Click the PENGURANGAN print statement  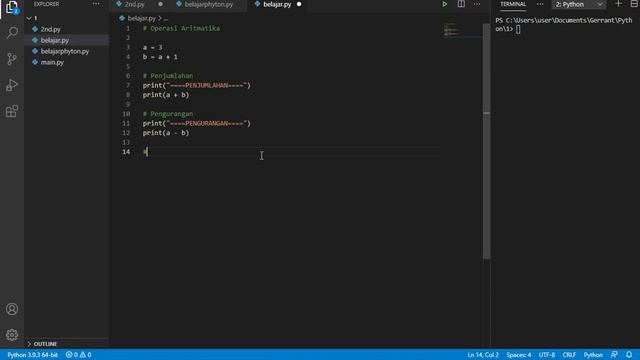196,123
